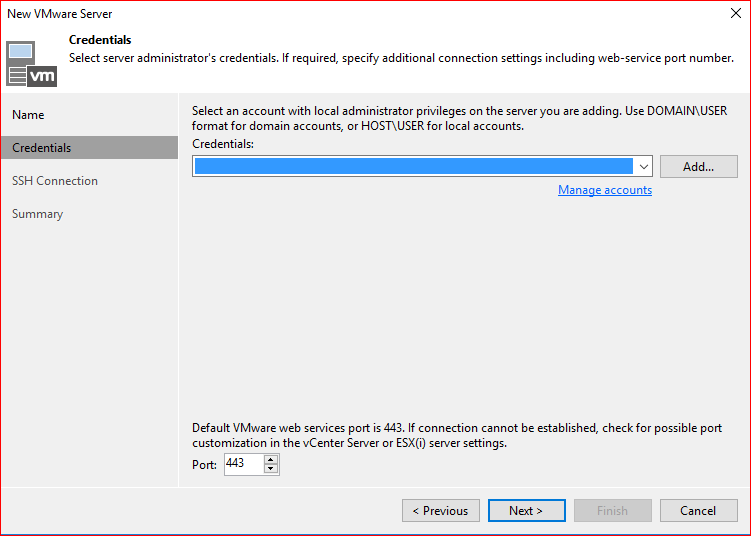Click the highlighted Credentials combo box field
Screen dimensions: 751x536
click(x=413, y=166)
